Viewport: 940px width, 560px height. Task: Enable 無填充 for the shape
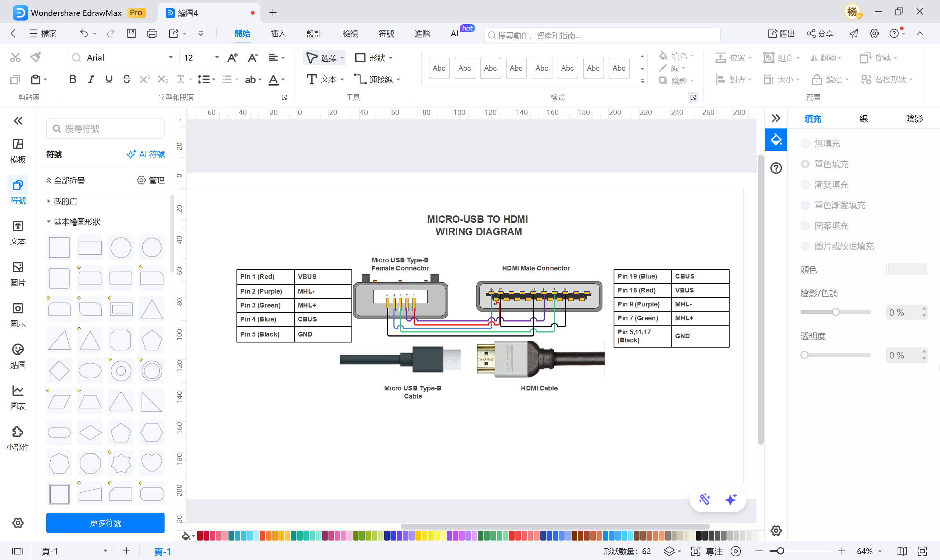click(x=806, y=143)
